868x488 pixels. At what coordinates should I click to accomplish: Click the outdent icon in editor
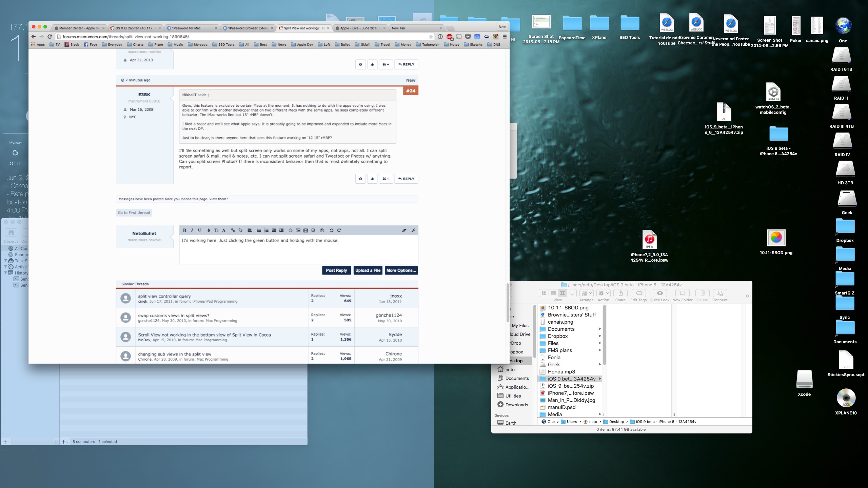274,230
